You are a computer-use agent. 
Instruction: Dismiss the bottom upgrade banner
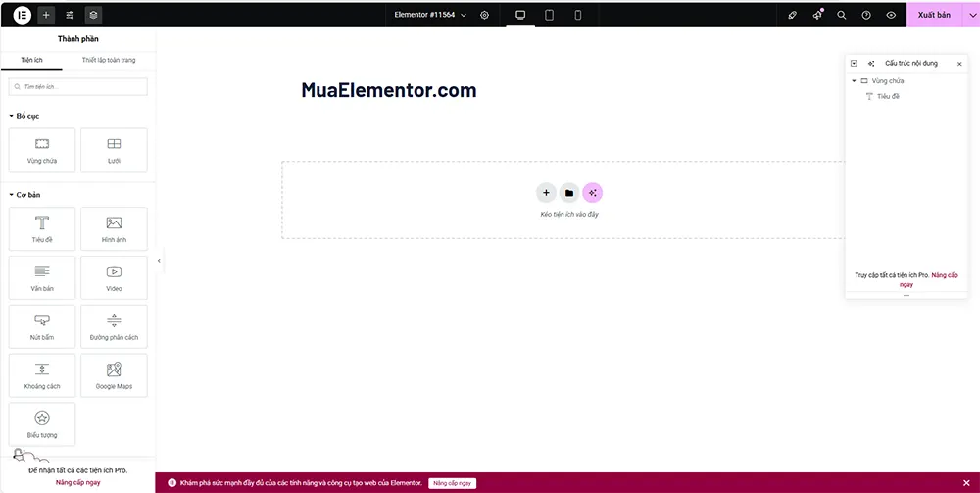(966, 483)
